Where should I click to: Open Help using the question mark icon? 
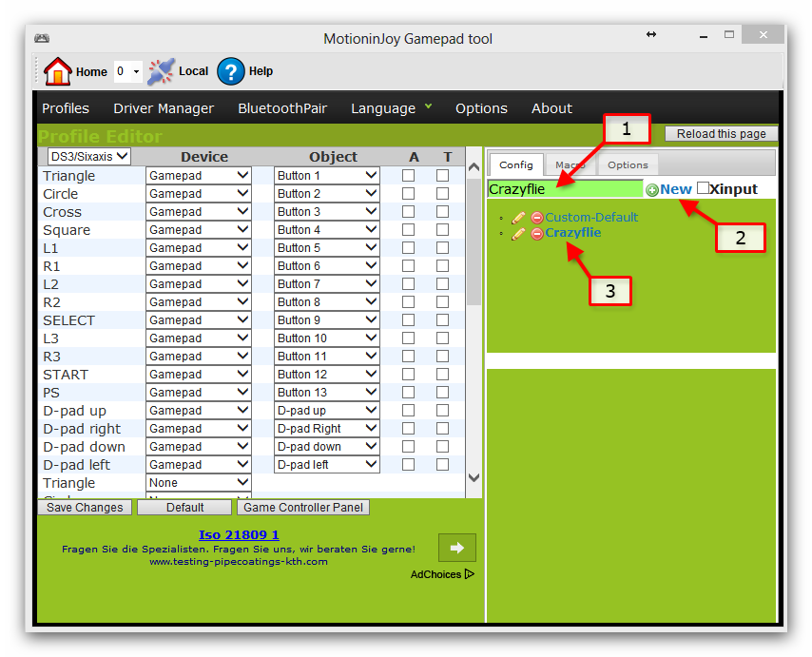tap(231, 70)
